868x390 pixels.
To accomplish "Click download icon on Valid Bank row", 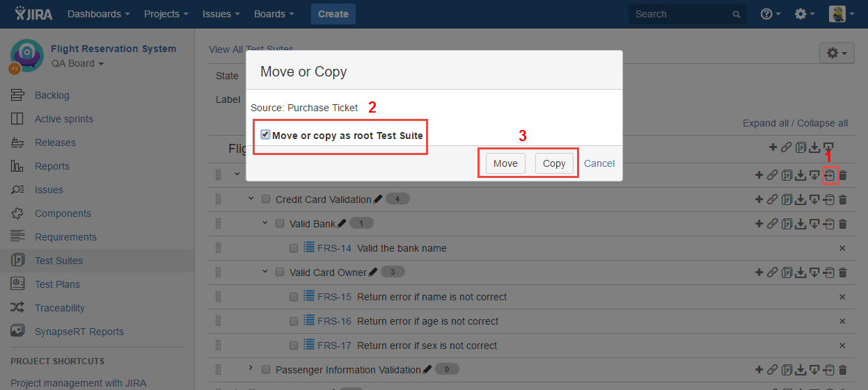I will tap(800, 224).
